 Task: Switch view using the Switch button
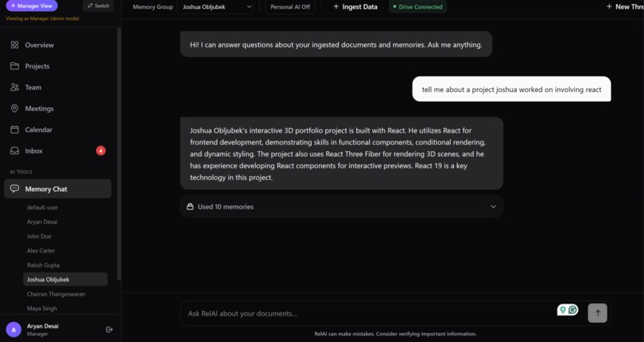(x=98, y=6)
